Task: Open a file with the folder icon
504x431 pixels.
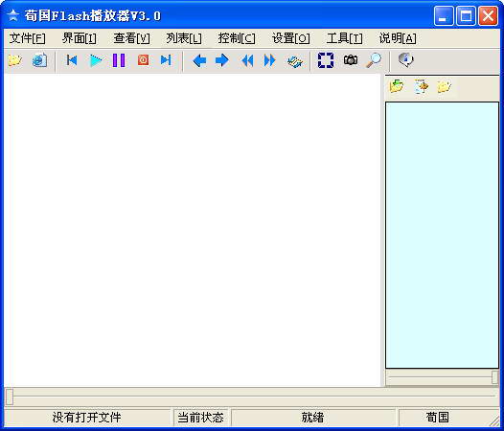Action: [x=14, y=60]
